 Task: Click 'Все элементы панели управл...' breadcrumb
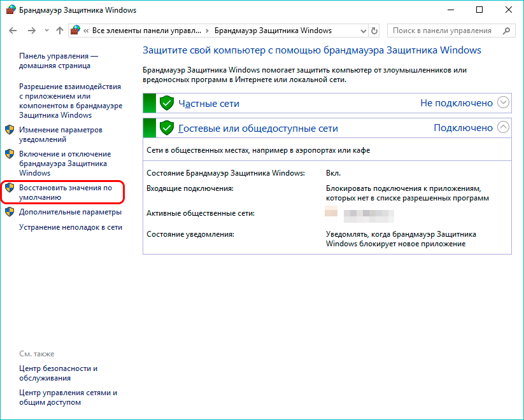pos(146,31)
